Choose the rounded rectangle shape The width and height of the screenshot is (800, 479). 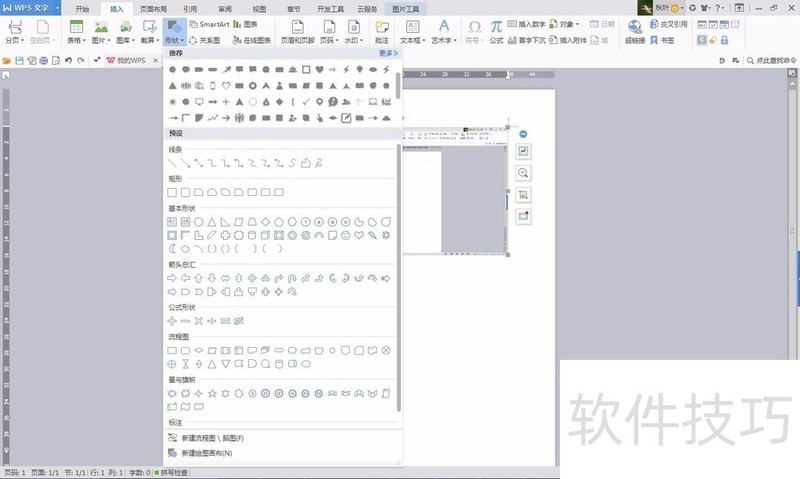coord(185,192)
